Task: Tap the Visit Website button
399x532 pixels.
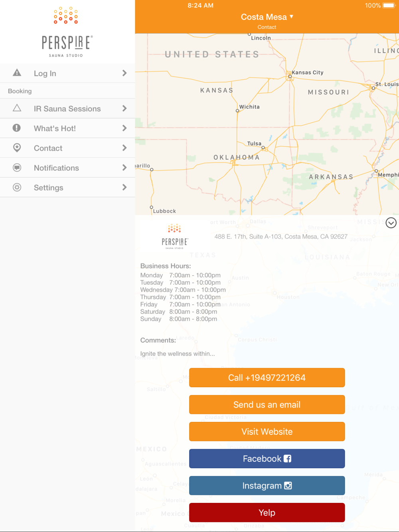Action: [267, 432]
